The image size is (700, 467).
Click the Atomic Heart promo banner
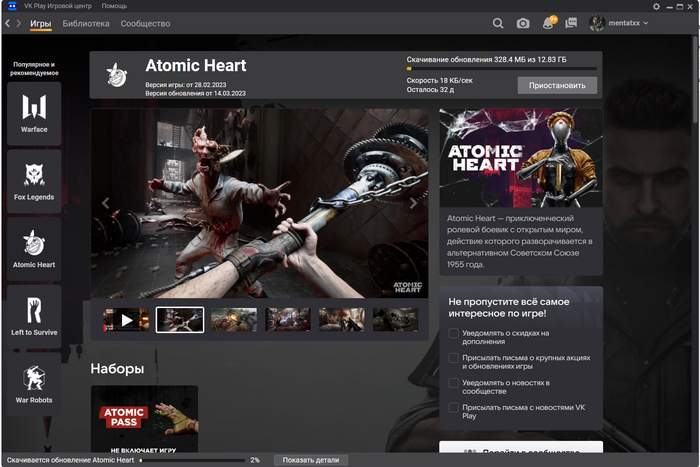(x=521, y=158)
